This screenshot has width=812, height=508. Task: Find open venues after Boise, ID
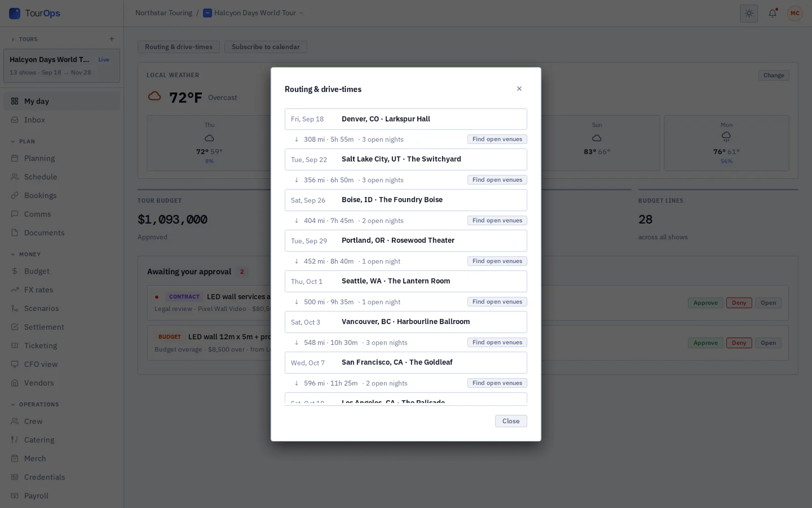click(497, 220)
